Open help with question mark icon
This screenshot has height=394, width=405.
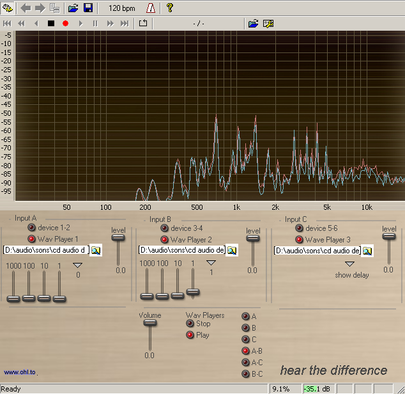tap(170, 8)
